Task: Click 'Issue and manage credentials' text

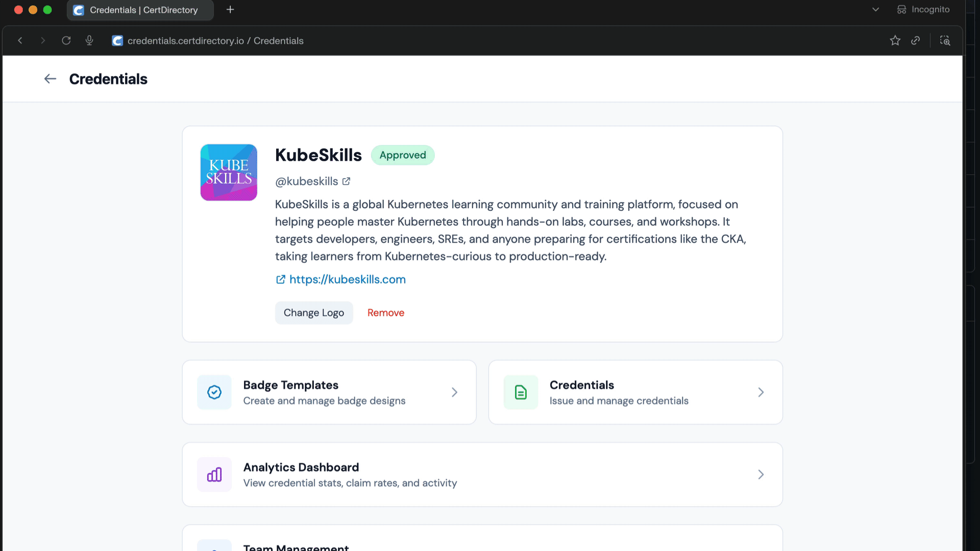Action: [619, 401]
